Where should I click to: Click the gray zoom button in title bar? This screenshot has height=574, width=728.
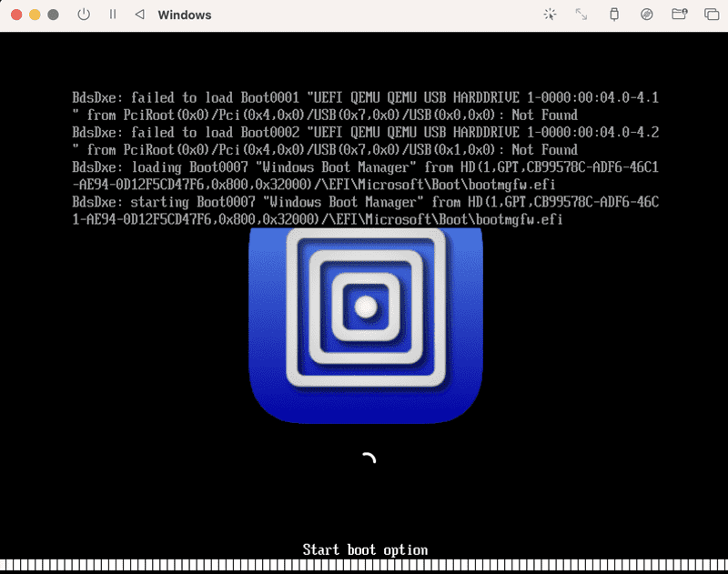tap(54, 15)
